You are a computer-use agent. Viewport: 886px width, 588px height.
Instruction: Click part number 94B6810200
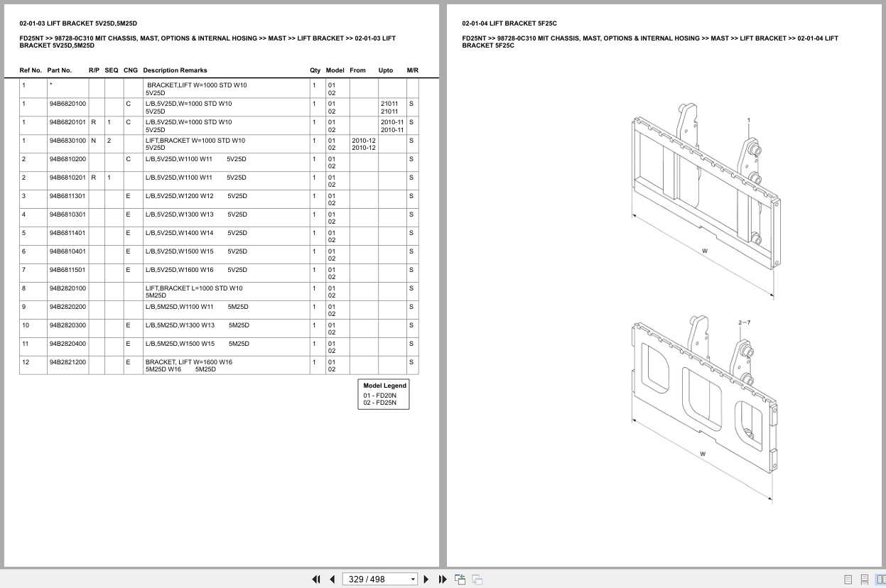pyautogui.click(x=67, y=159)
